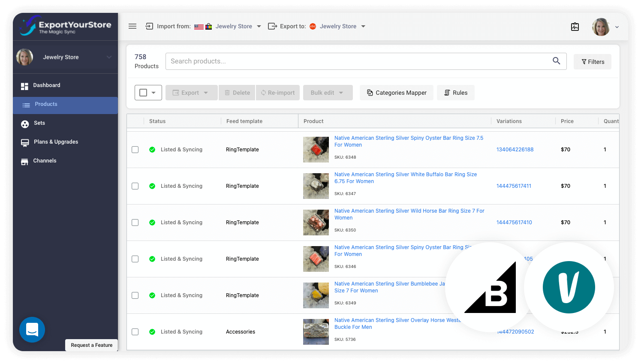This screenshot has width=641, height=364.
Task: Open the Filters button
Action: coord(593,62)
